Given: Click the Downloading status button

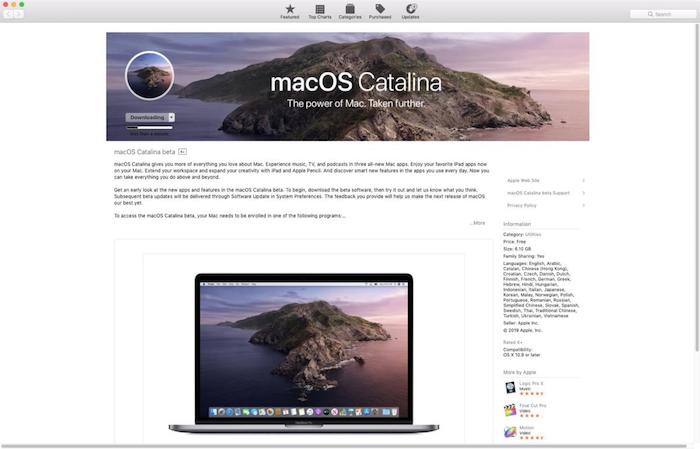Looking at the screenshot, I should tap(146, 117).
